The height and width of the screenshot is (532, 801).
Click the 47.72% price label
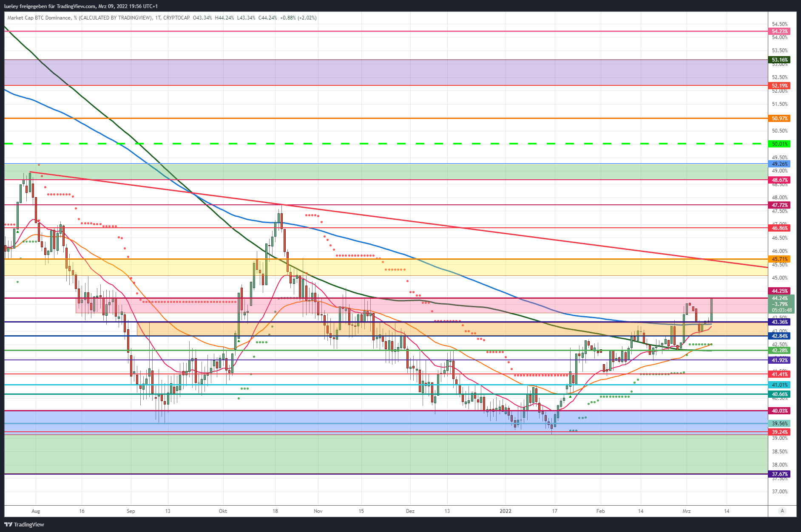779,205
